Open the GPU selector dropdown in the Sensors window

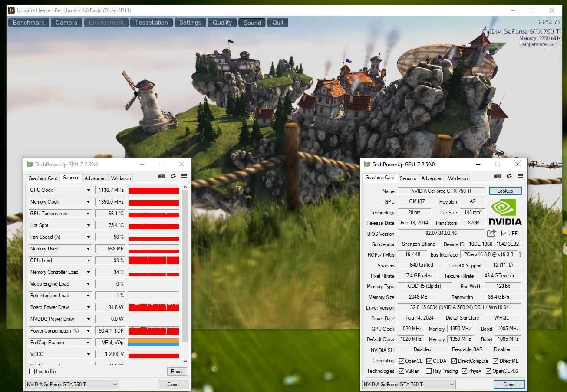(72, 384)
